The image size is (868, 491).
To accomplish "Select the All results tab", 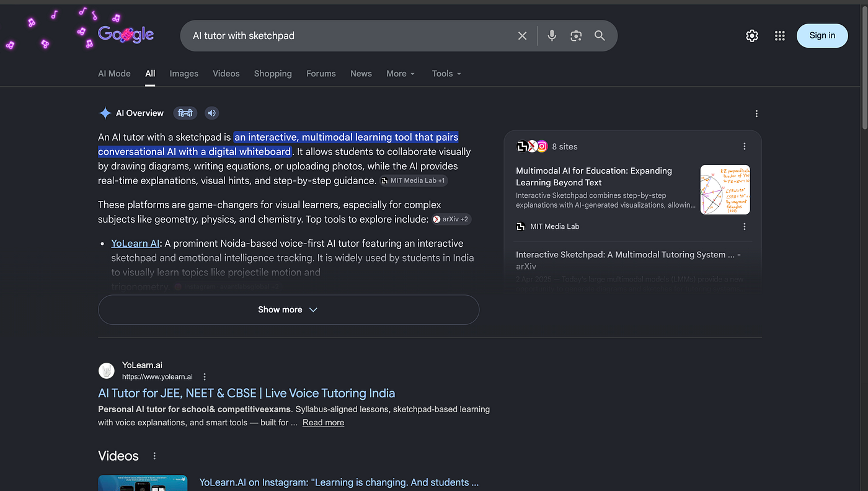I will pyautogui.click(x=150, y=73).
